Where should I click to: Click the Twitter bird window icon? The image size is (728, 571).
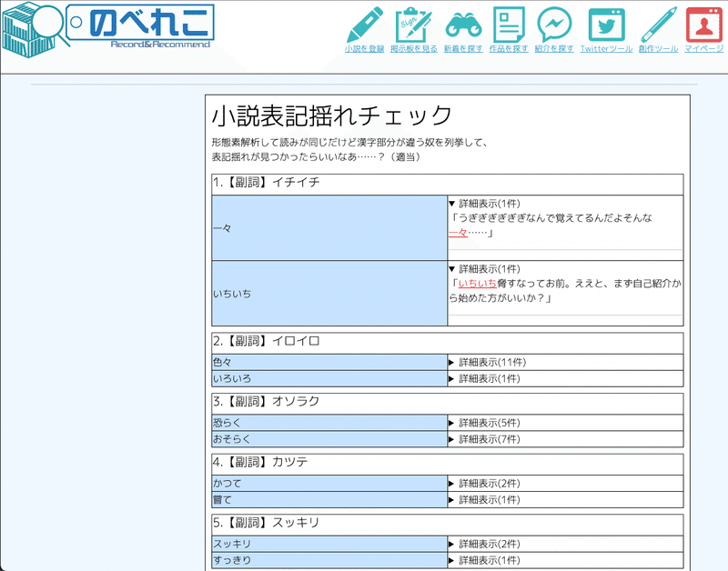point(606,25)
